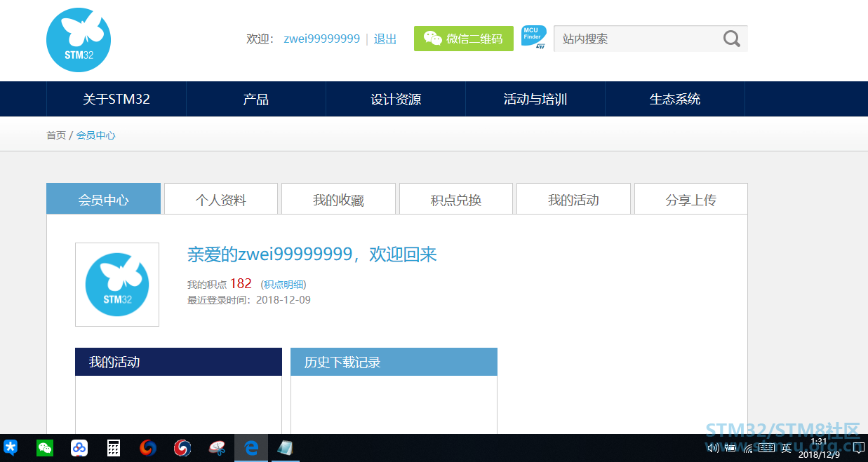Go to 首页 breadcrumb link
The width and height of the screenshot is (868, 462).
pyautogui.click(x=56, y=135)
